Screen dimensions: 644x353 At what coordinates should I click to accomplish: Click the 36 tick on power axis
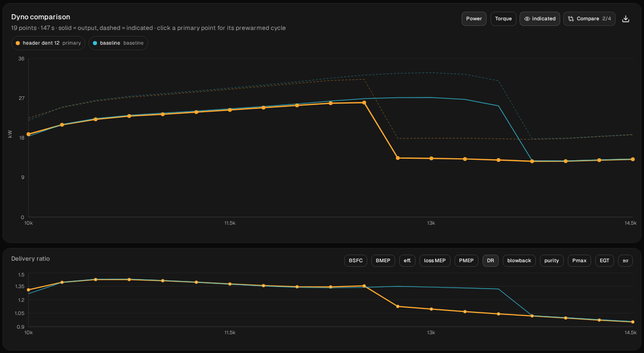click(21, 58)
